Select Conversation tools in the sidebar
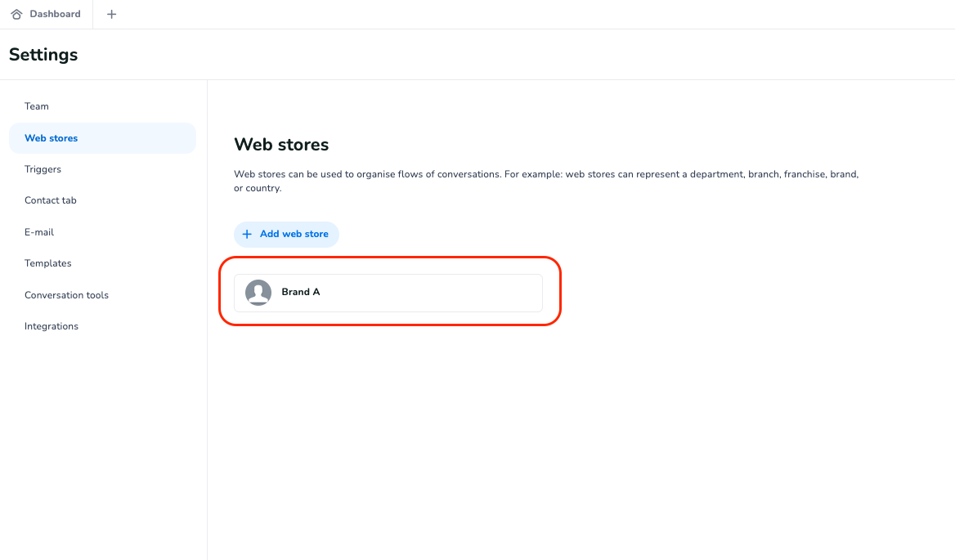 pos(66,295)
